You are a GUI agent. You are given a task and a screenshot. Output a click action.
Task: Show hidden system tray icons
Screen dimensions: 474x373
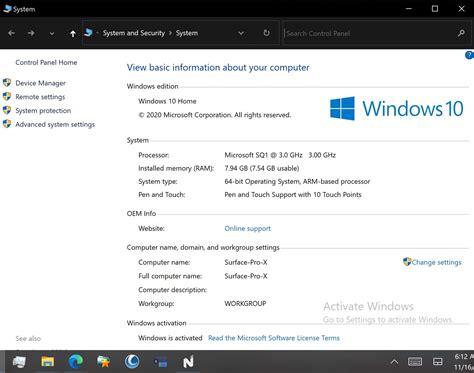pyautogui.click(x=394, y=362)
